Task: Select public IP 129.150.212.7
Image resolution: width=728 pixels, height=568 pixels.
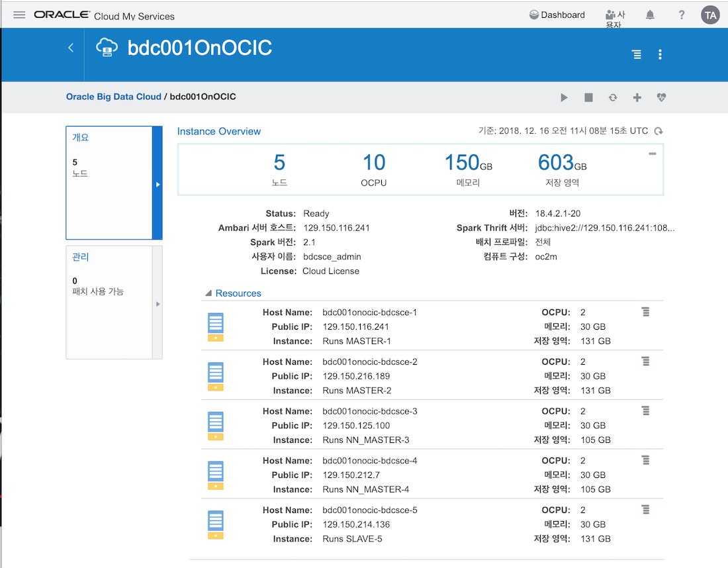Action: point(351,475)
